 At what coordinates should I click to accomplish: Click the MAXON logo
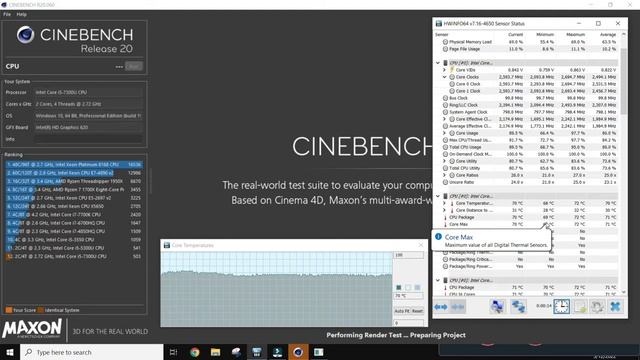[x=32, y=329]
